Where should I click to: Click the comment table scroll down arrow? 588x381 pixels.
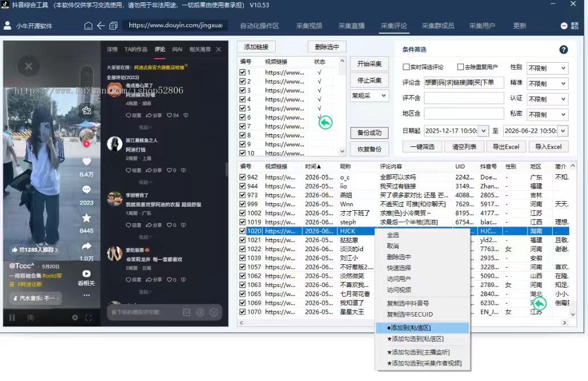(573, 314)
